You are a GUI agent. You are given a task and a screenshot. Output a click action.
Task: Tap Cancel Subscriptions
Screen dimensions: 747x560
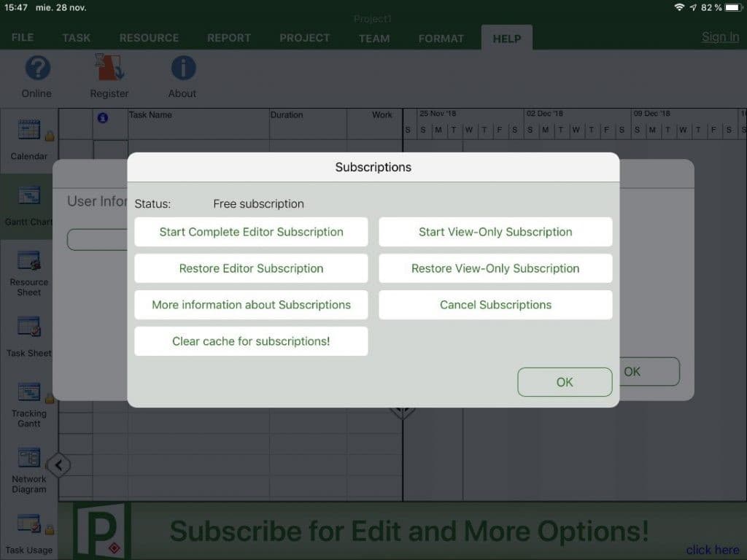495,305
